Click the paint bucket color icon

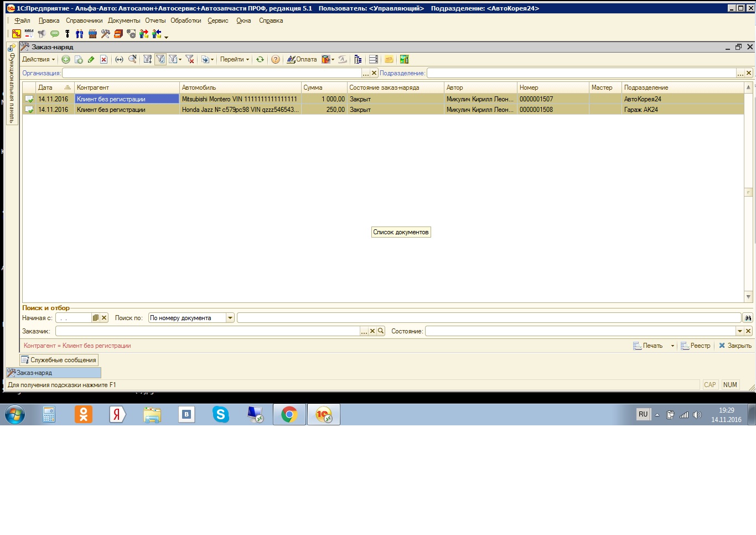326,59
